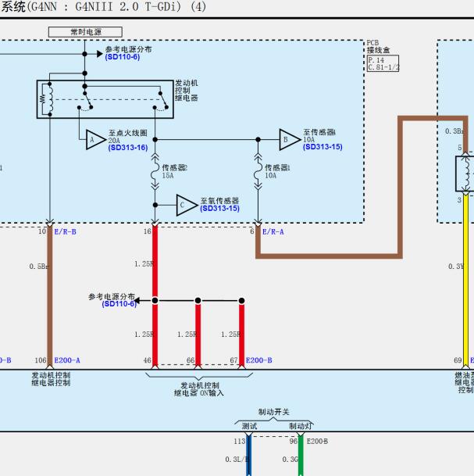This screenshot has width=474, height=476.
Task: Select the 0.3G wire label
Action: 290,460
